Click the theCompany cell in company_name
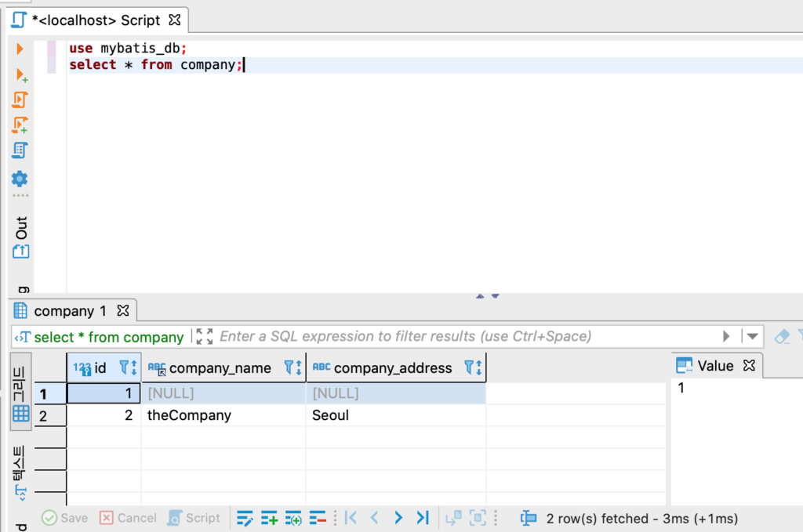 pyautogui.click(x=189, y=415)
